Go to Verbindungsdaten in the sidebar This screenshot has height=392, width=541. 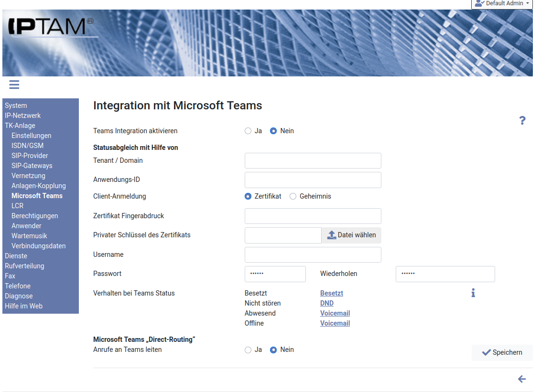pos(39,246)
